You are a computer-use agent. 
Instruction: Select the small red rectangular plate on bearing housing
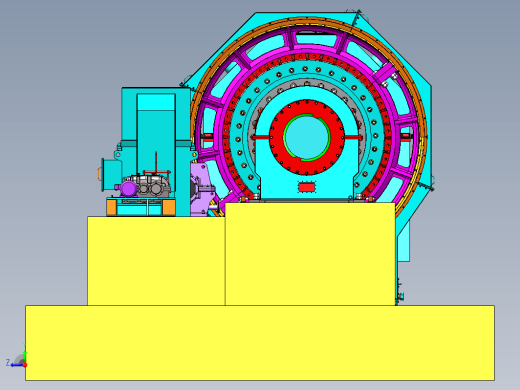point(307,187)
